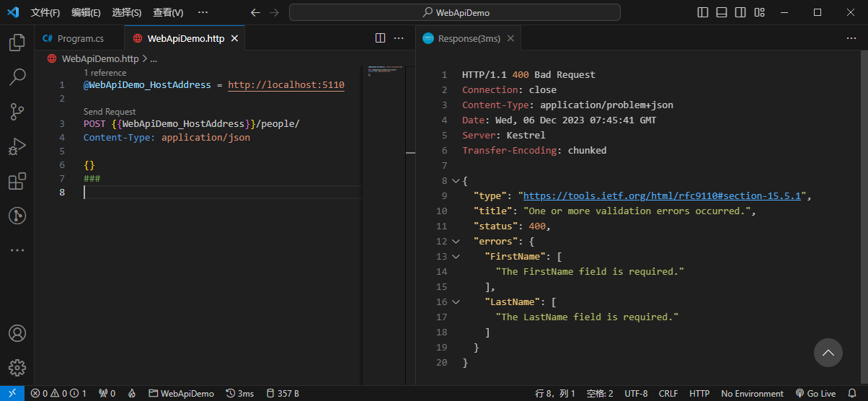The height and width of the screenshot is (401, 868).
Task: Toggle the primary side bar layout button
Action: coord(703,12)
